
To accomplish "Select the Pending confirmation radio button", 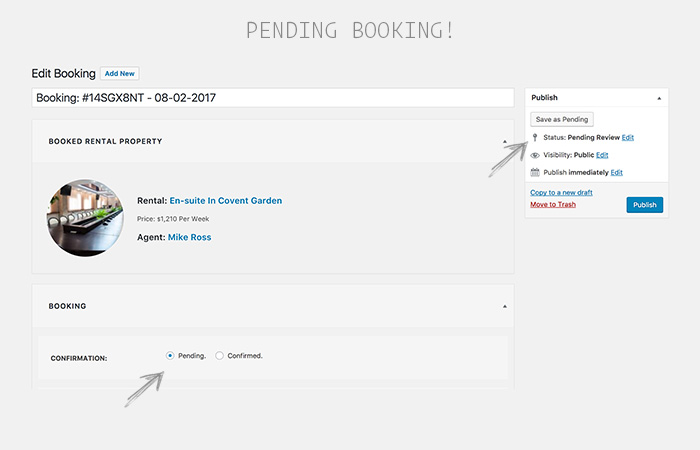I will coord(170,356).
